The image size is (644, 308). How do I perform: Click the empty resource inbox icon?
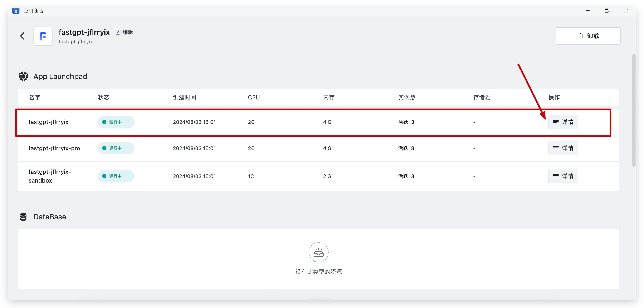point(318,253)
